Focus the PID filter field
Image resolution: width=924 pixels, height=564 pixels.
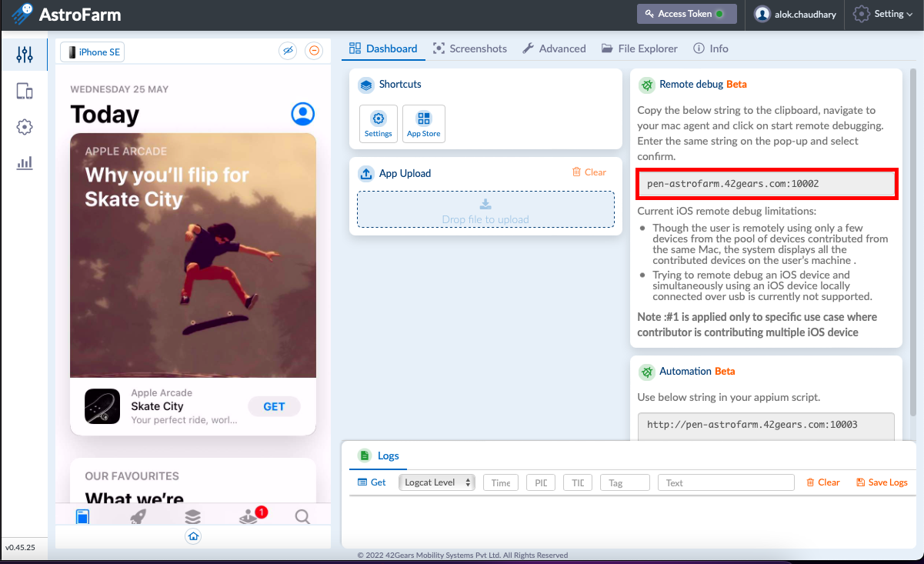pyautogui.click(x=541, y=482)
